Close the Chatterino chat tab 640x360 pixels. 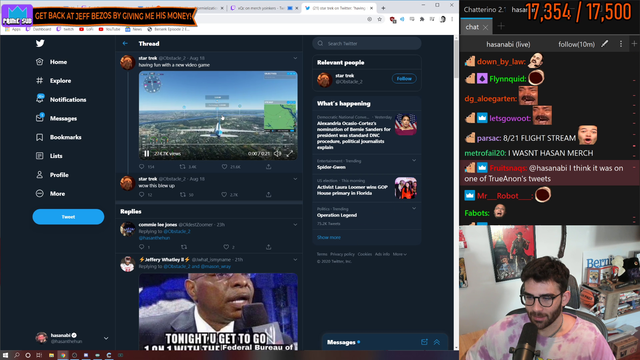[485, 27]
